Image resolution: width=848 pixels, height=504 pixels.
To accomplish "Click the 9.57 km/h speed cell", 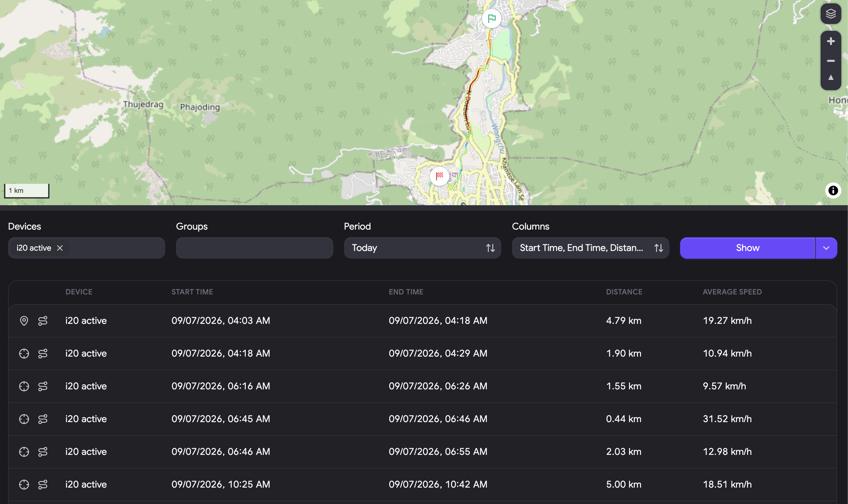I will point(724,386).
